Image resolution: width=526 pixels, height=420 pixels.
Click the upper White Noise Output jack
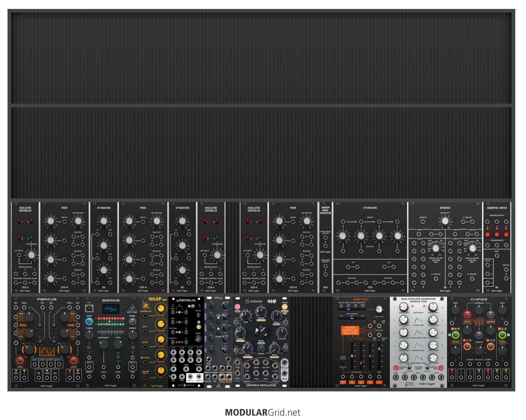pos(325,237)
